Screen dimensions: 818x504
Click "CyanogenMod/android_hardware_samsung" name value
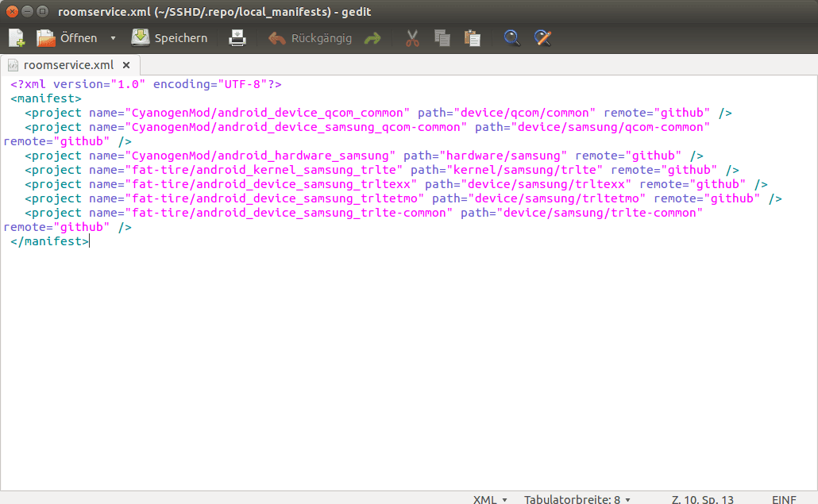260,156
